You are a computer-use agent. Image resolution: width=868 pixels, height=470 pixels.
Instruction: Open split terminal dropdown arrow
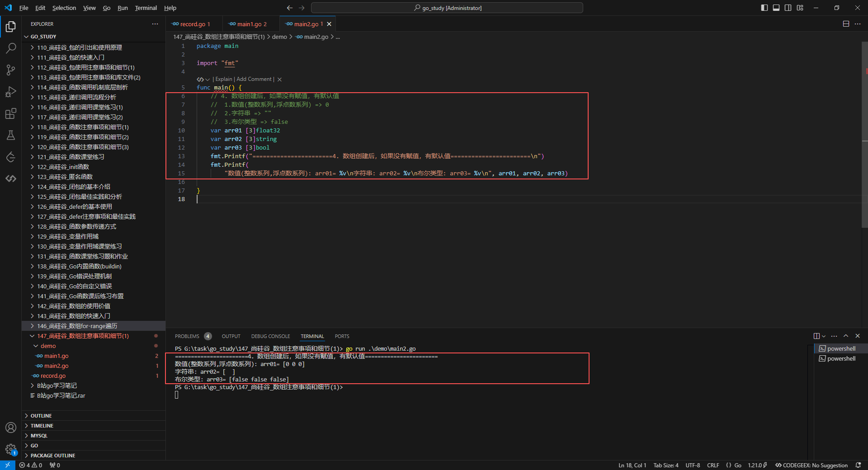click(824, 336)
